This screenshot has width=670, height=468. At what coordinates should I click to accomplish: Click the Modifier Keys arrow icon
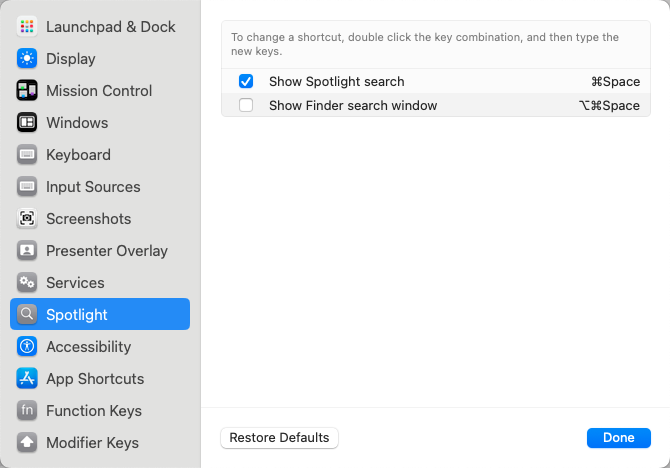(x=27, y=443)
